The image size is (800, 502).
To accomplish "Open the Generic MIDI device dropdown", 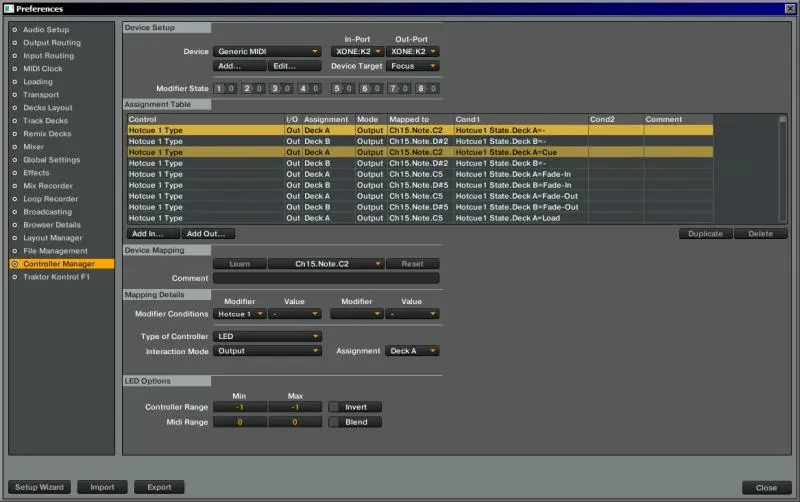I will click(x=267, y=51).
